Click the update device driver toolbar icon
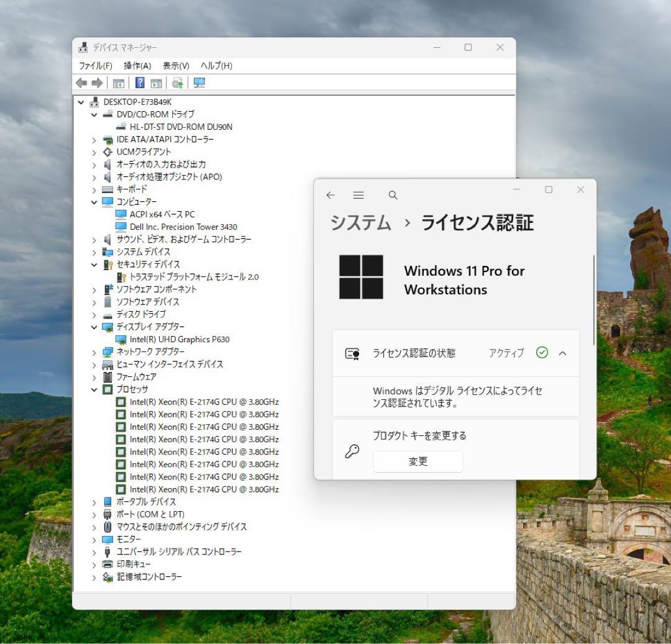The width and height of the screenshot is (671, 644). pos(177,83)
